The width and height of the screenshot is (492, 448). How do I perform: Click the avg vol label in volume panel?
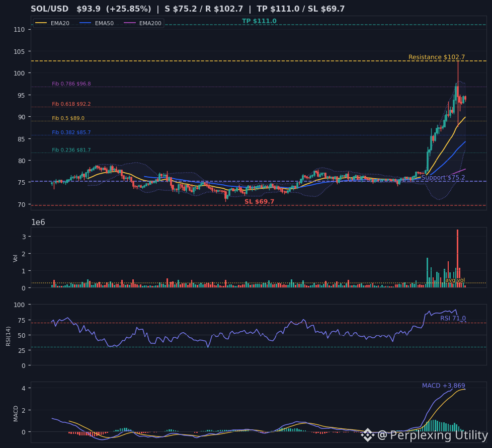(x=455, y=280)
